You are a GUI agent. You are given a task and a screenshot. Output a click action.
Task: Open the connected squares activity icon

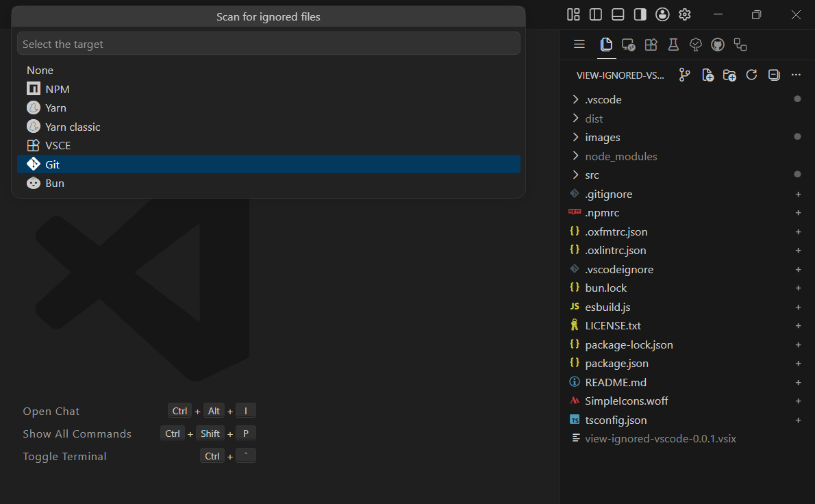tap(740, 45)
